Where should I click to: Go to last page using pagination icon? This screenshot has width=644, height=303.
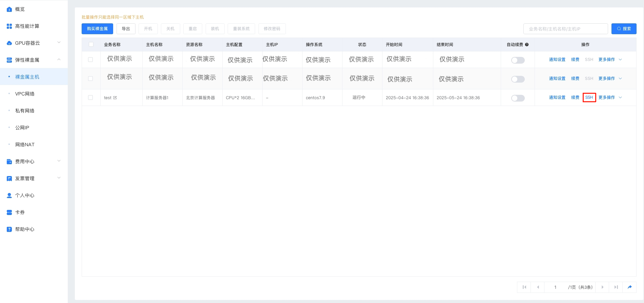pos(616,287)
